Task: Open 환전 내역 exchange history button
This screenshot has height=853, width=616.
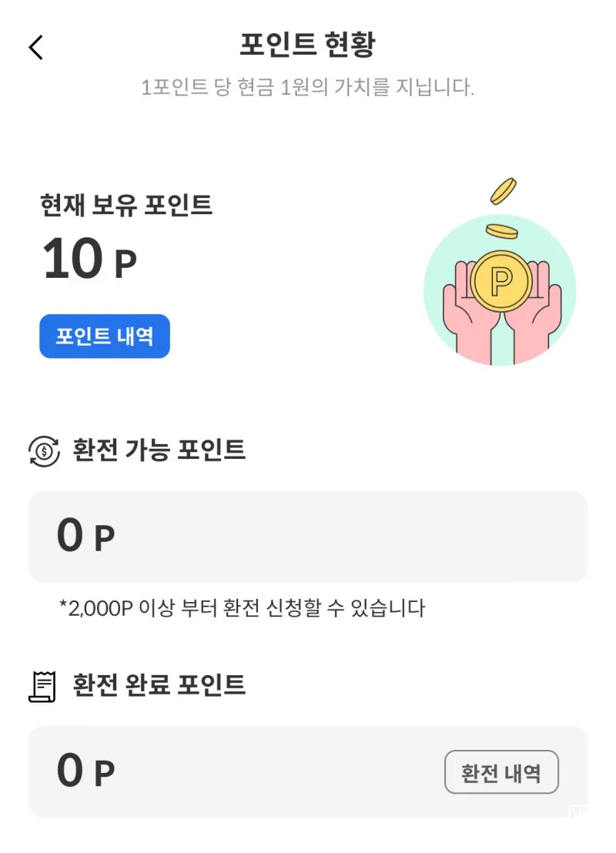Action: click(501, 772)
